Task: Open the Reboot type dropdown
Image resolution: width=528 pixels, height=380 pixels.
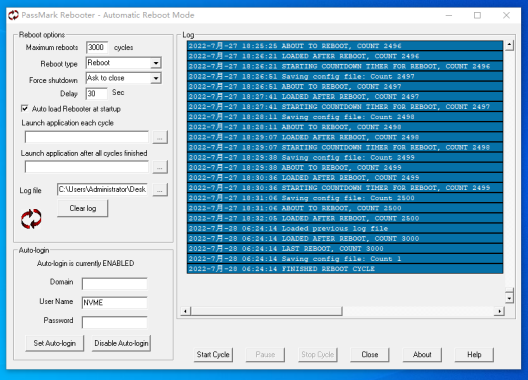Action: click(156, 63)
